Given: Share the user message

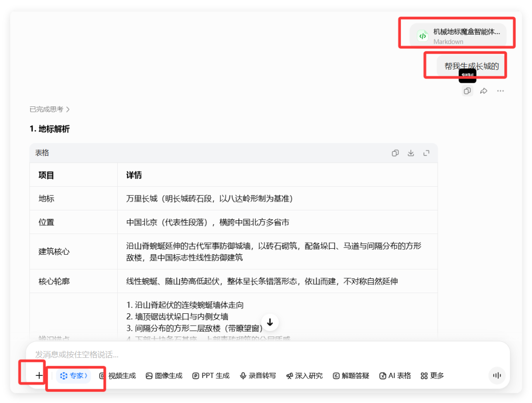Looking at the screenshot, I should [x=484, y=91].
